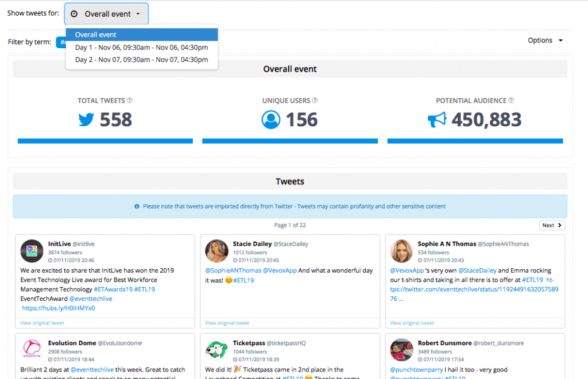Open the Overall event dropdown button
Screen dimensions: 588x379
[x=106, y=14]
